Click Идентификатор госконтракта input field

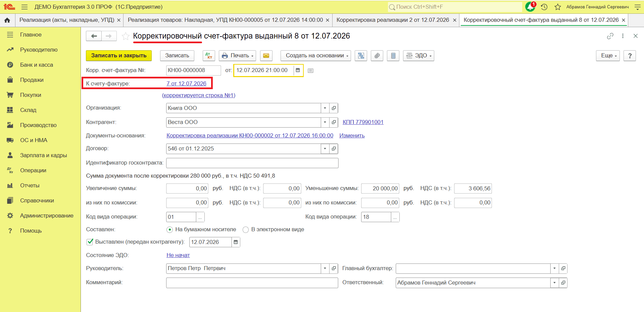(x=252, y=163)
